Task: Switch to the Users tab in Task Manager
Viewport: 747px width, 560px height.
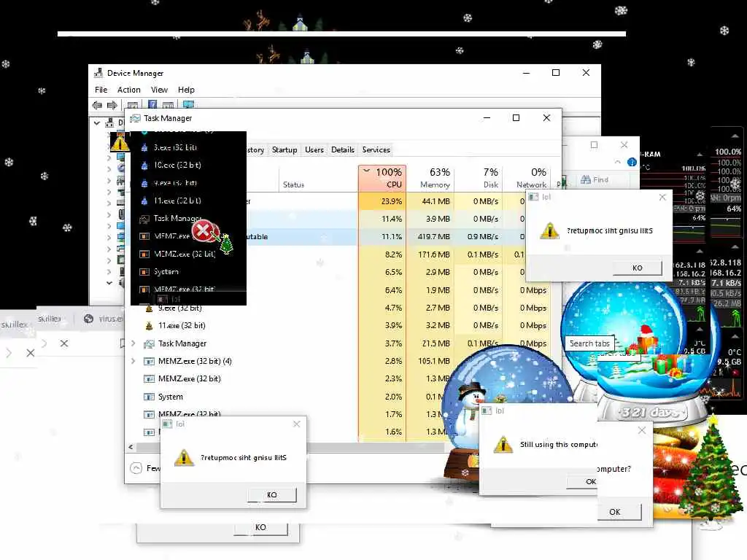Action: pos(314,149)
